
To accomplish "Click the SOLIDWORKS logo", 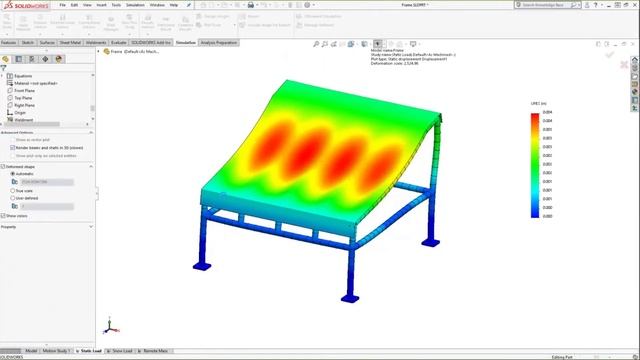I will point(26,5).
